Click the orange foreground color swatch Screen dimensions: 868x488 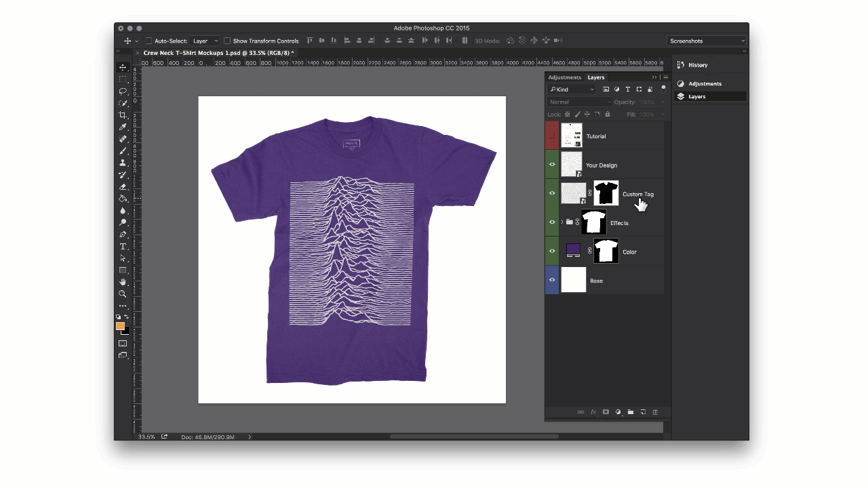coord(121,326)
